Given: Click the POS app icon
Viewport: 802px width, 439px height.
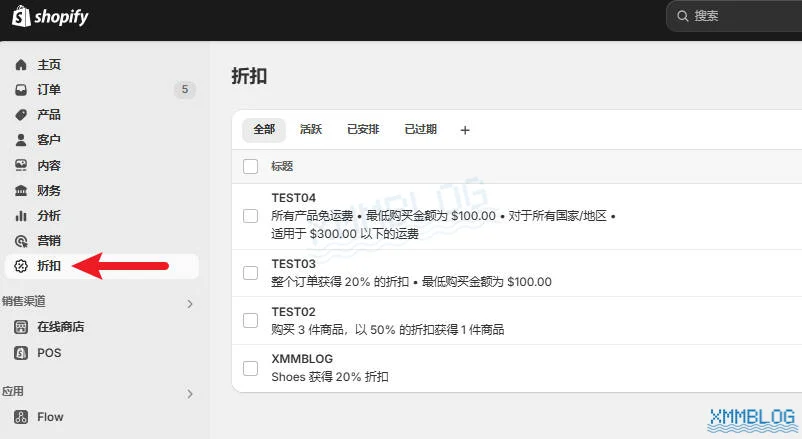Looking at the screenshot, I should (x=21, y=353).
